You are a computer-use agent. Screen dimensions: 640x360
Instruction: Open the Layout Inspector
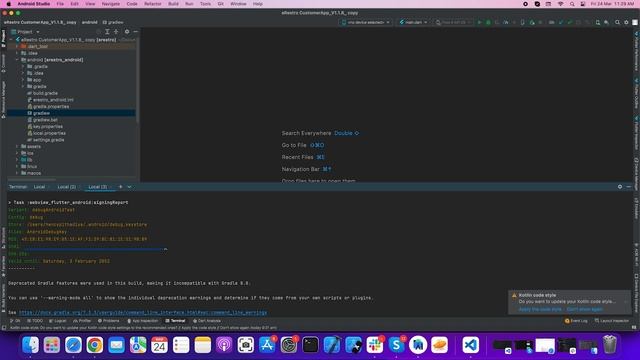612,321
